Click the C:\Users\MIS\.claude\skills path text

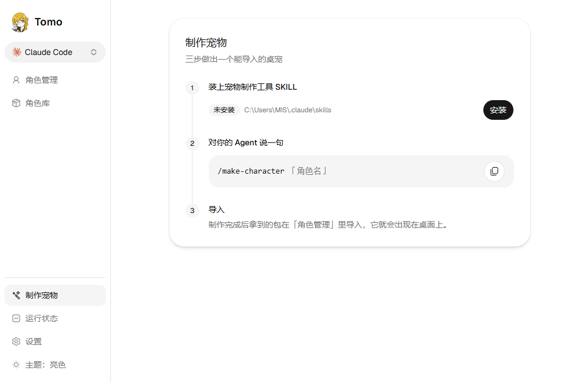(287, 110)
